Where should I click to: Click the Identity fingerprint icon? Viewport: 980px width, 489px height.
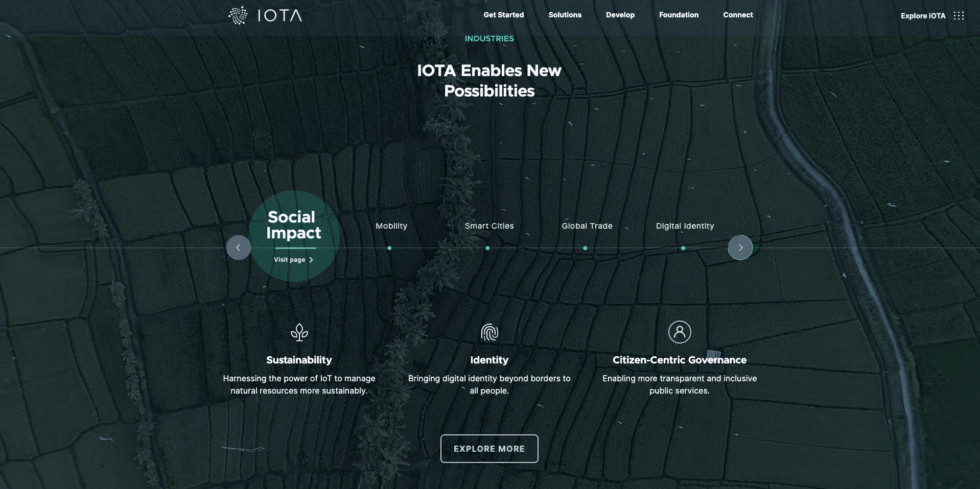[x=489, y=332]
